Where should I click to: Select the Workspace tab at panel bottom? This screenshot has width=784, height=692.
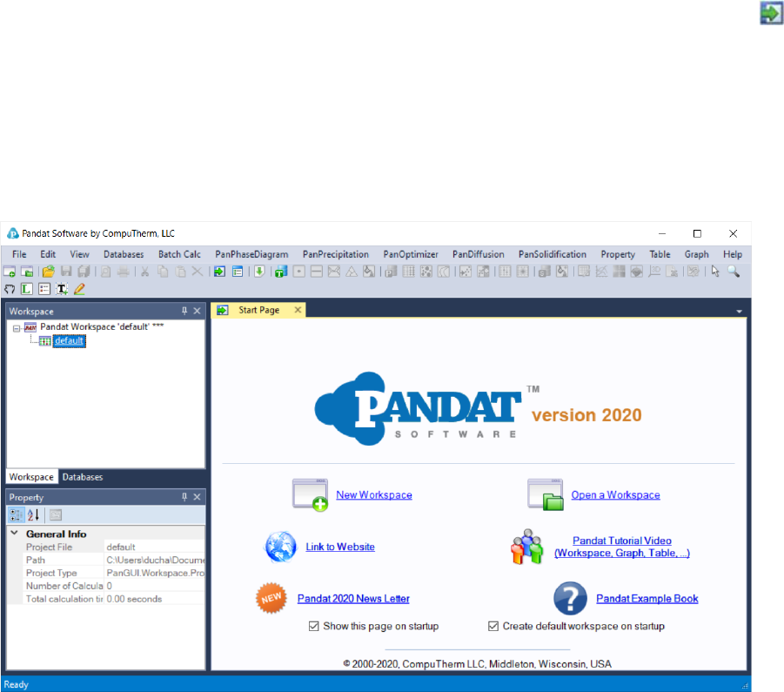31,477
